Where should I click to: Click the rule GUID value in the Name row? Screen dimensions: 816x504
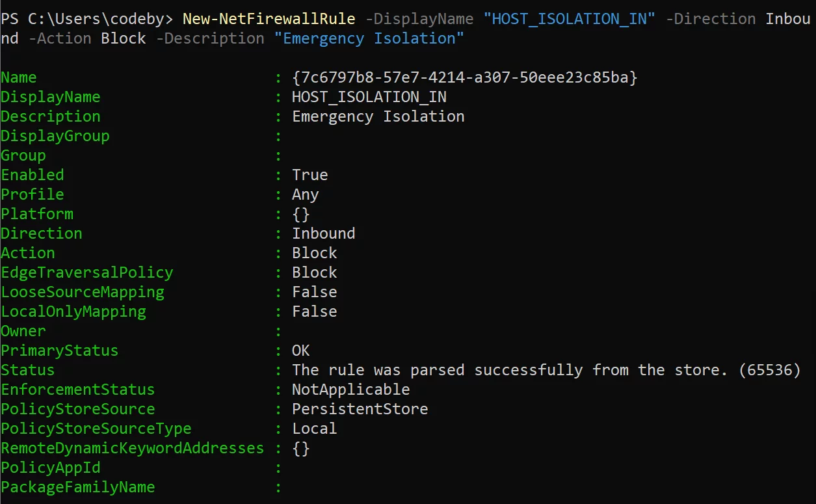coord(464,77)
